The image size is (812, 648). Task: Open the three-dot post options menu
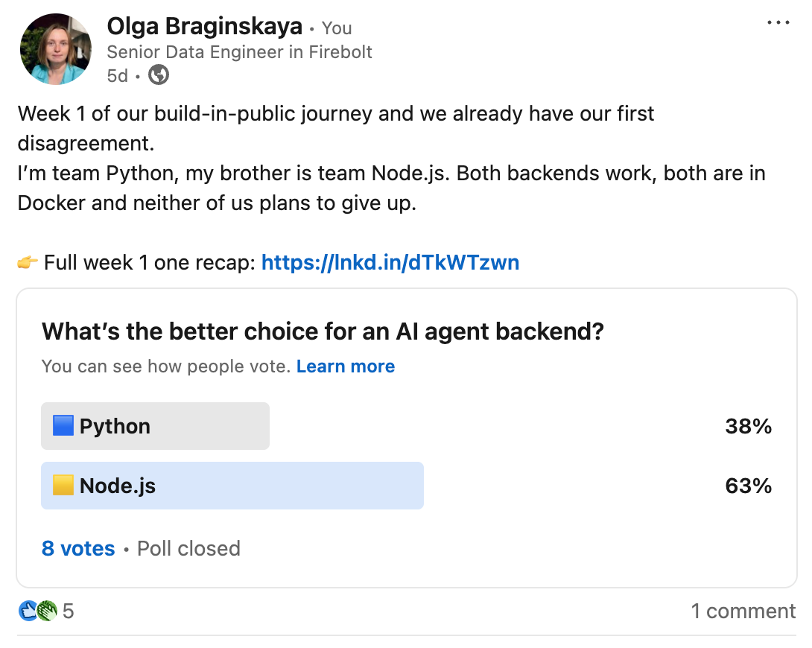coord(778,23)
